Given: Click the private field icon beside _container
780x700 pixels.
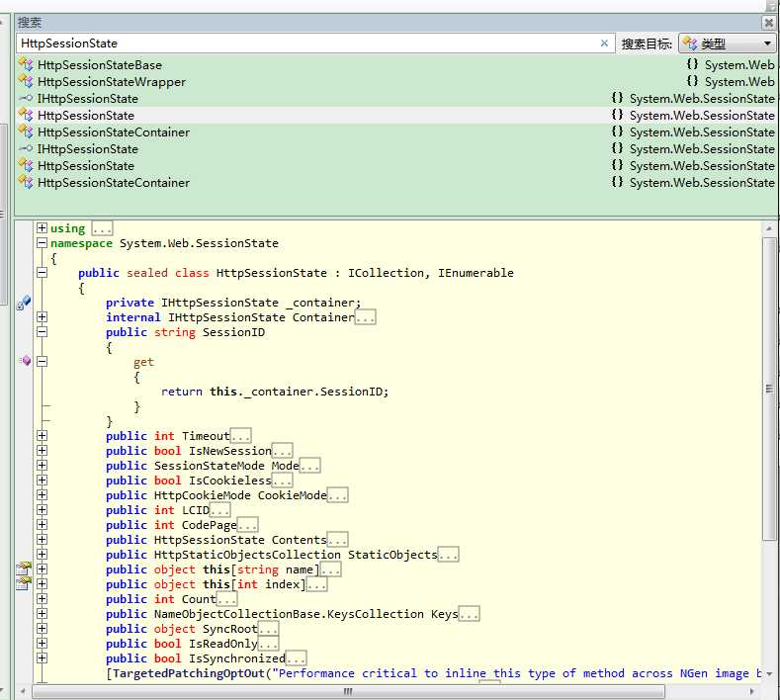Looking at the screenshot, I should 24,303.
